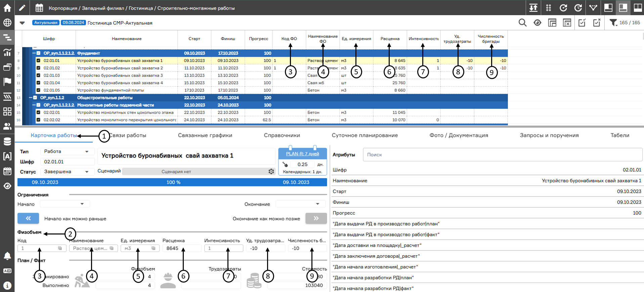The image size is (644, 292).
Task: Click the check-all checkbox icon in toolbar
Action: click(x=582, y=23)
